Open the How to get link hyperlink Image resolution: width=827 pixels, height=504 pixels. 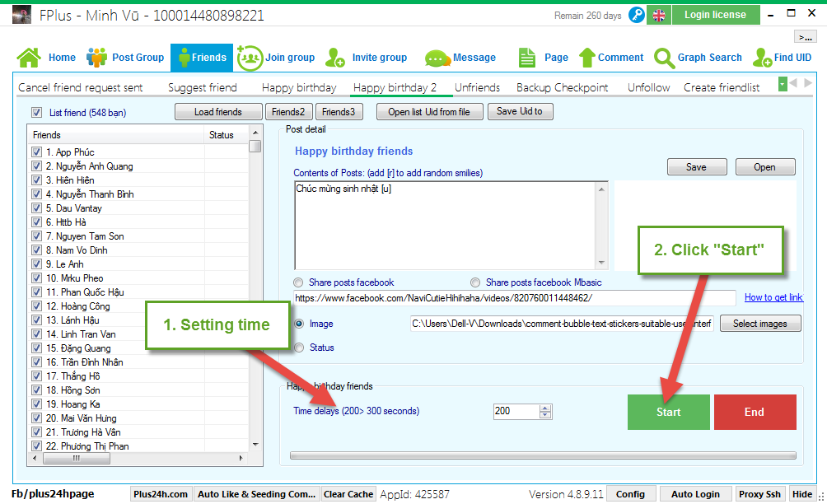point(773,297)
